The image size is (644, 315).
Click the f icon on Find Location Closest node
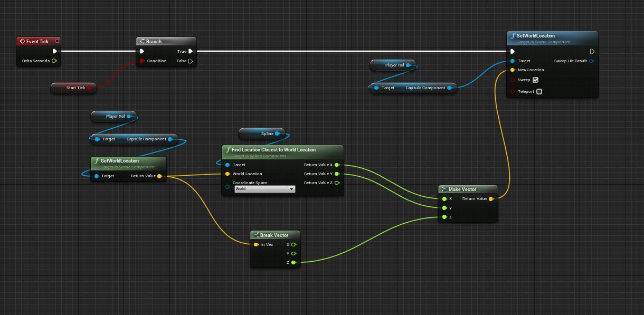tap(227, 150)
